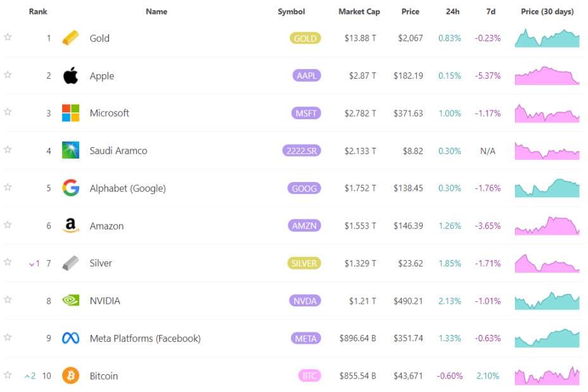Click the silver bar icon next to Silver

[70, 263]
